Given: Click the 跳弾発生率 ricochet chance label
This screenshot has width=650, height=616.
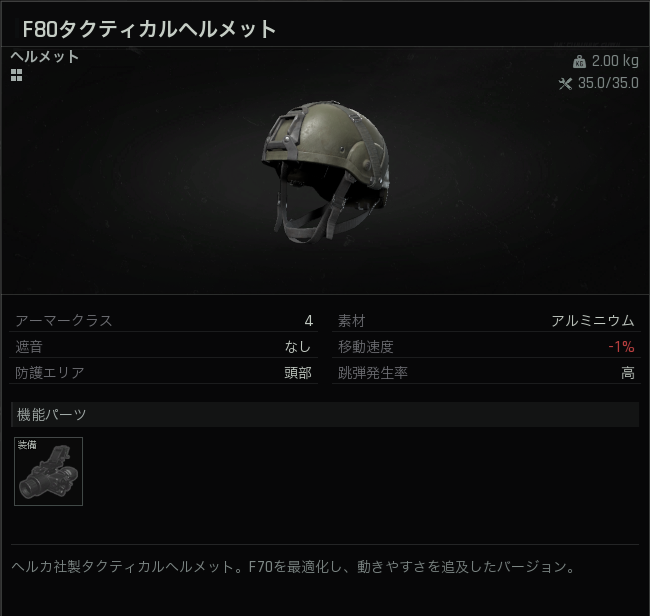Looking at the screenshot, I should coord(373,373).
